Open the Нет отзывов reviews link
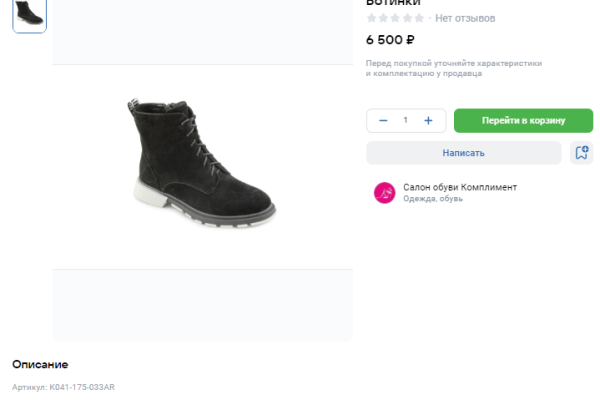Viewport: 600px width, 400px height. (465, 18)
